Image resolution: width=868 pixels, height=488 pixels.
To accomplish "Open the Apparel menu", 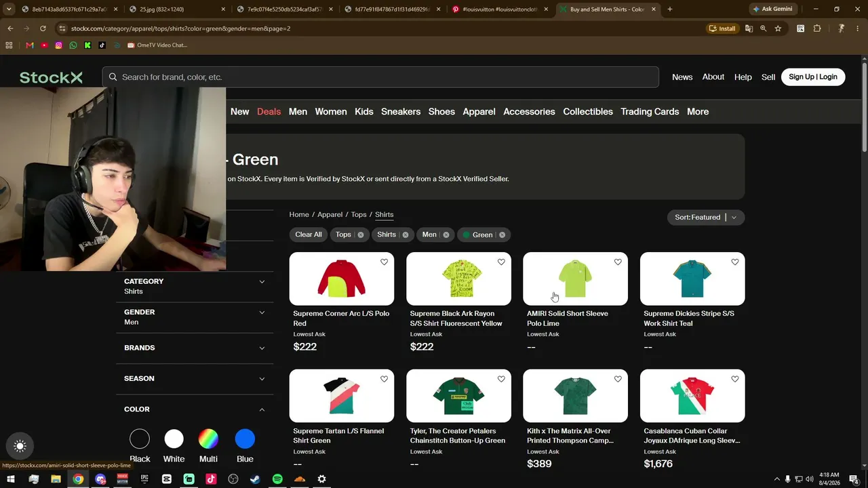I will tap(479, 112).
